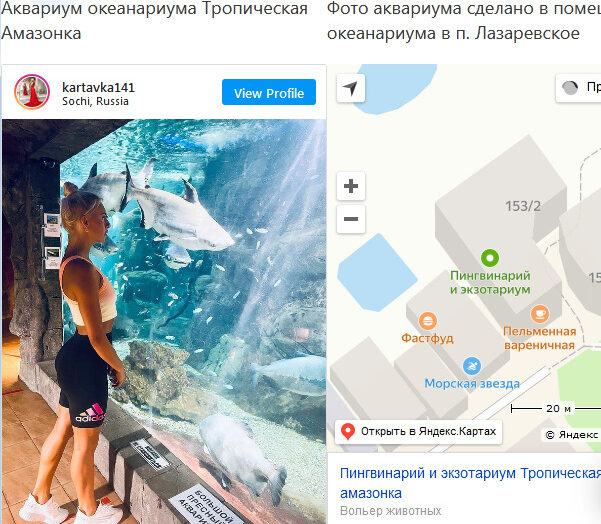
Task: Zoom in the Yandex map
Action: 351,186
